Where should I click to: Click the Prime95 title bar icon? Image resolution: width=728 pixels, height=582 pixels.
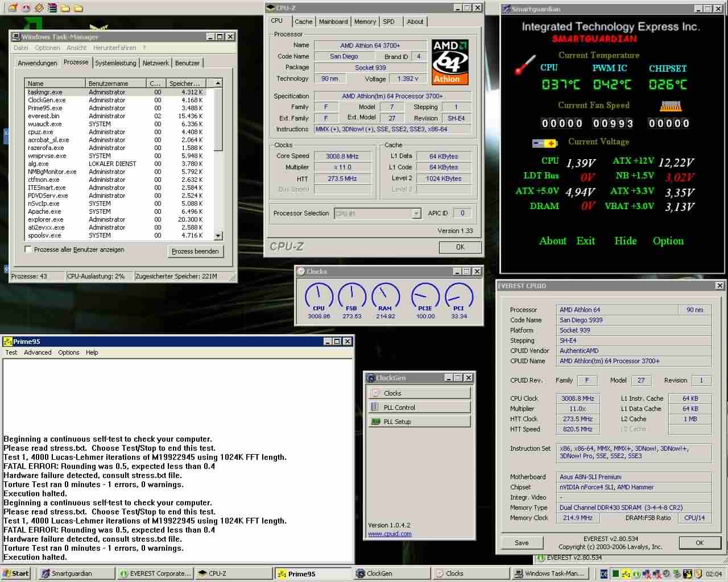(8, 342)
